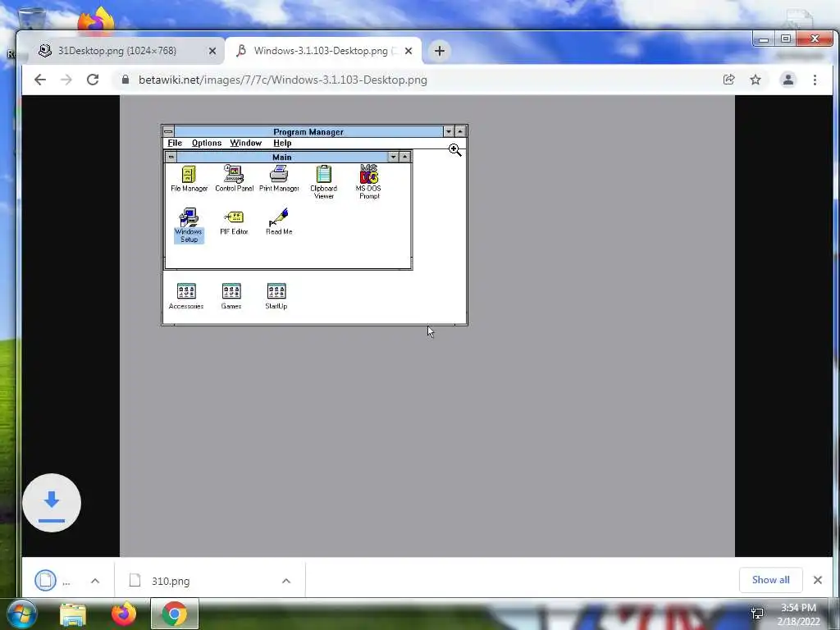Open the Window menu in Program Manager
The width and height of the screenshot is (840, 630).
tap(246, 143)
